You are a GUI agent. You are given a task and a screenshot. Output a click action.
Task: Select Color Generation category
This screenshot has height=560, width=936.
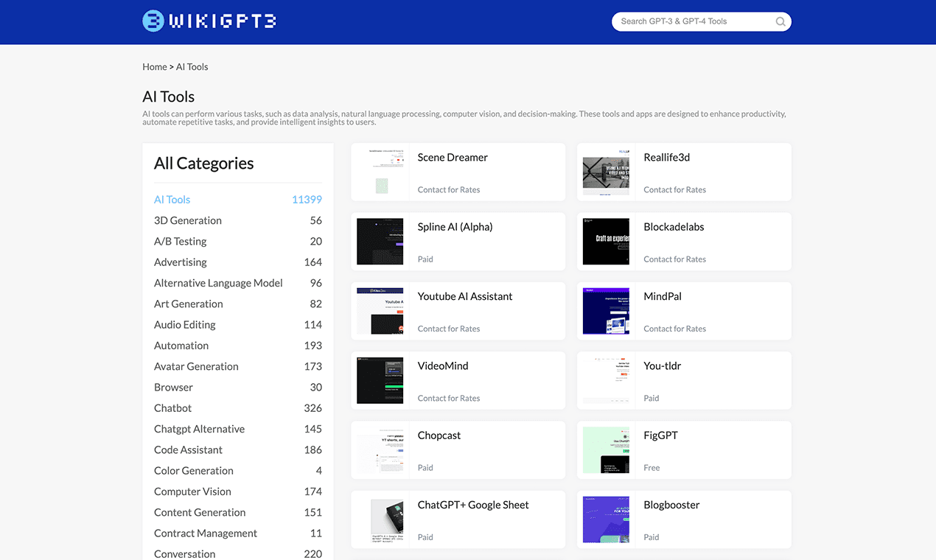tap(194, 470)
